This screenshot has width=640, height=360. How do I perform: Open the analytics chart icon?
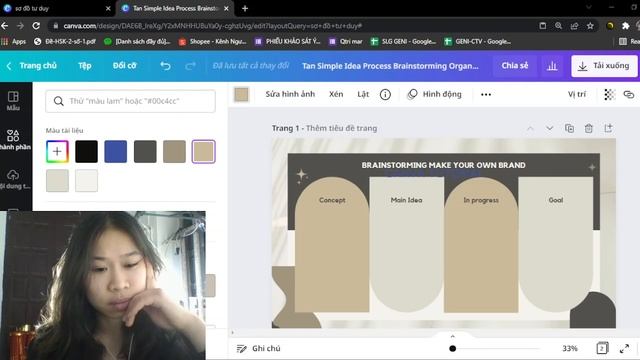pyautogui.click(x=552, y=66)
